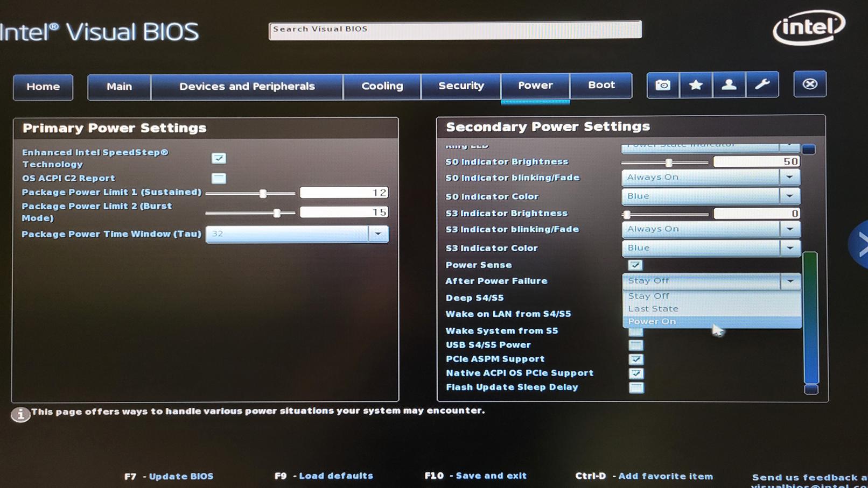Toggle Enhanced Intel SpeedStep Technology checkbox
The width and height of the screenshot is (868, 488).
coord(219,158)
